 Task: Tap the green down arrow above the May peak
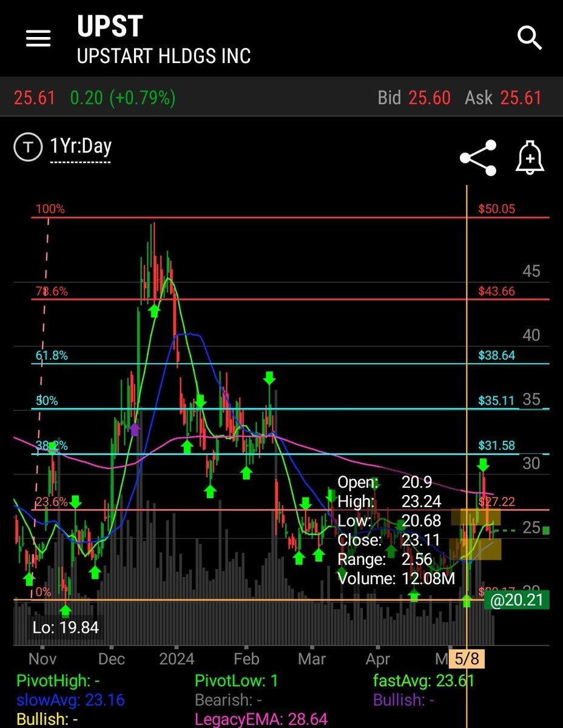483,465
